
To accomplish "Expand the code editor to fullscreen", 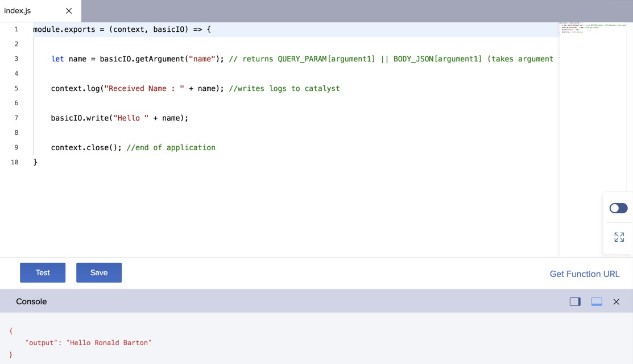I will click(619, 237).
